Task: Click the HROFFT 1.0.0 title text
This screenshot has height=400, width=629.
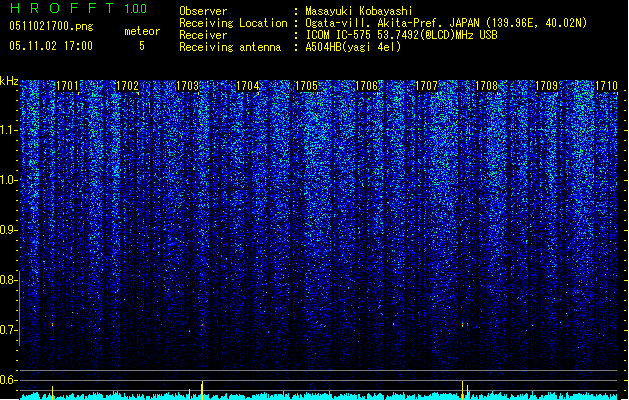Action: click(79, 8)
